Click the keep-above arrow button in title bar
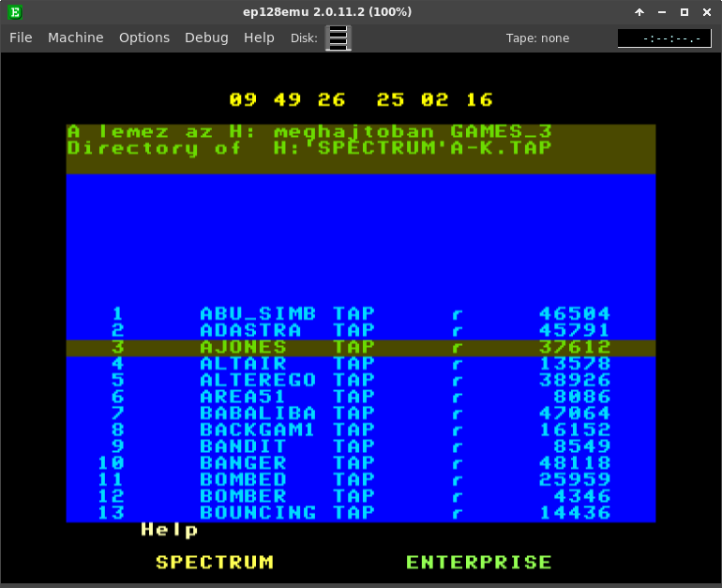The height and width of the screenshot is (588, 722). click(x=639, y=12)
